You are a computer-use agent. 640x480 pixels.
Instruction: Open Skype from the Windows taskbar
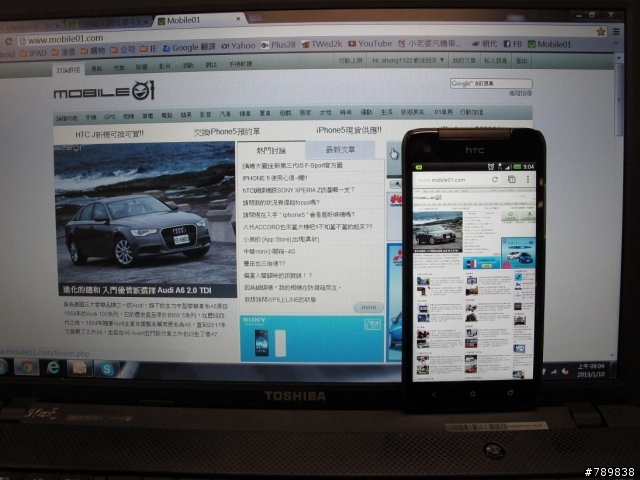(x=107, y=369)
